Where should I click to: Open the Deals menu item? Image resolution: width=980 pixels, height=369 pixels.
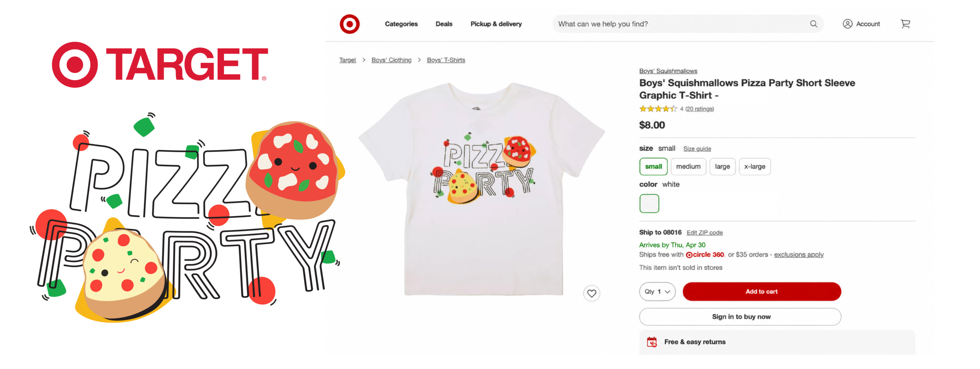444,24
